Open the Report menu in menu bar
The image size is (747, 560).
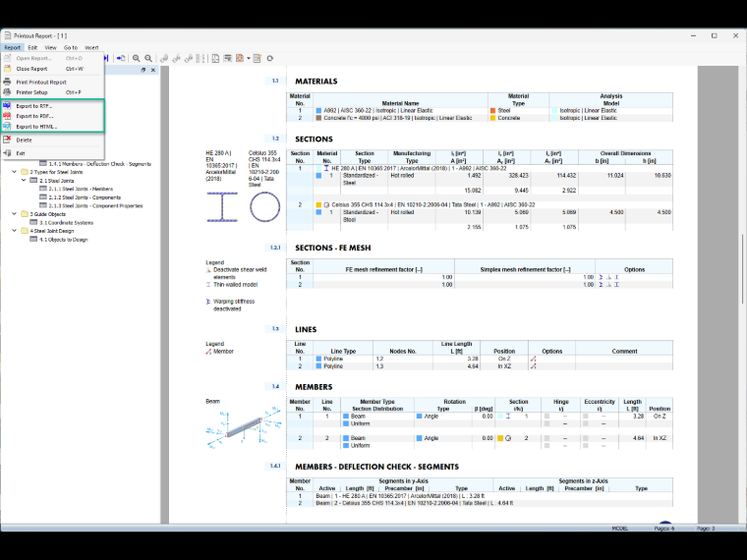click(x=13, y=47)
